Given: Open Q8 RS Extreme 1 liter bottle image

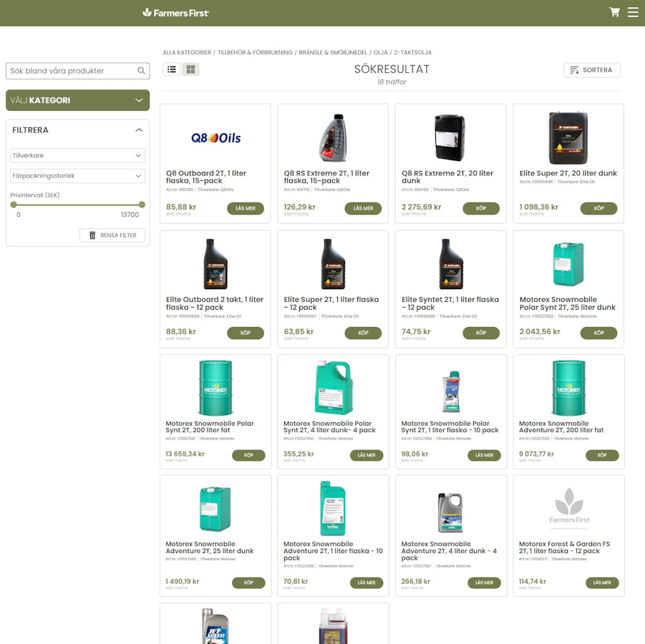Looking at the screenshot, I should [333, 138].
